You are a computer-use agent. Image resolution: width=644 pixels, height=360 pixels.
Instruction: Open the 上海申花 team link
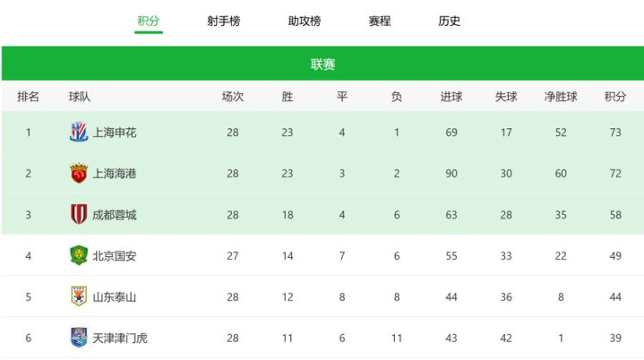pos(115,133)
